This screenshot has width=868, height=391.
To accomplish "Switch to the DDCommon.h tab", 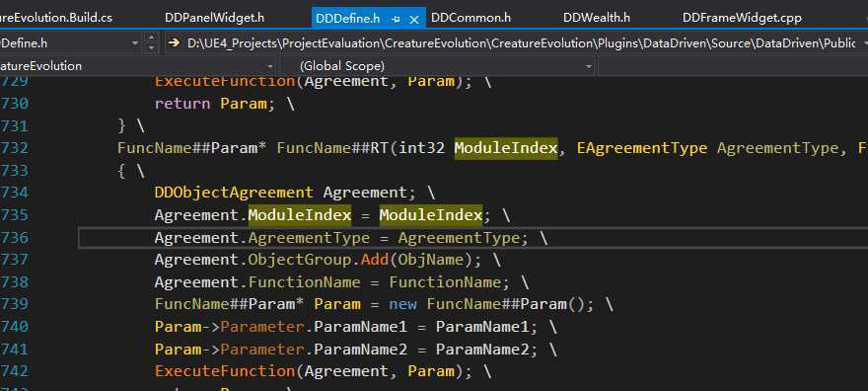I will point(470,18).
